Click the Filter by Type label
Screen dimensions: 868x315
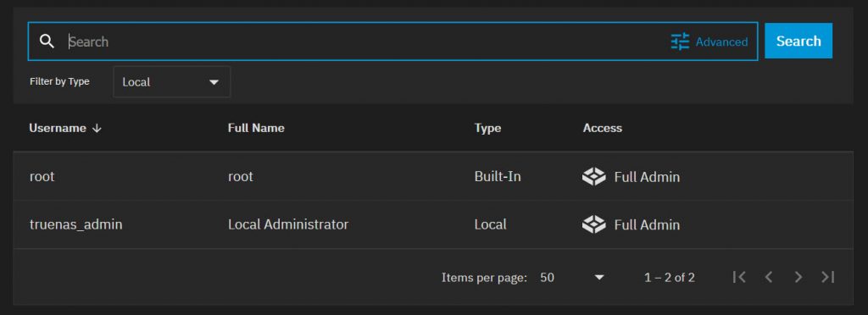(x=60, y=82)
